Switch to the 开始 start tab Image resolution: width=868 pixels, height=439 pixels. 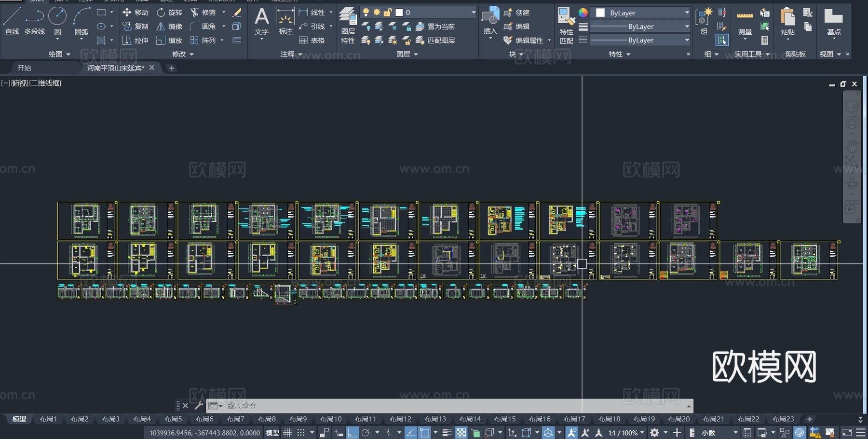(x=24, y=68)
